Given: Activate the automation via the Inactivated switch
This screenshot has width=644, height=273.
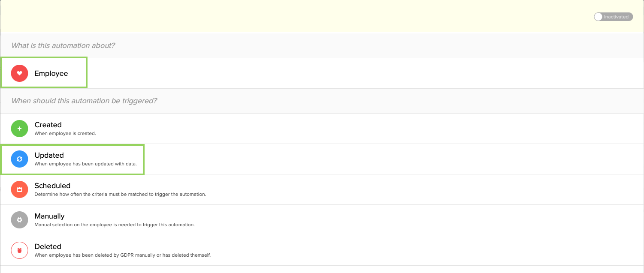Looking at the screenshot, I should click(613, 16).
